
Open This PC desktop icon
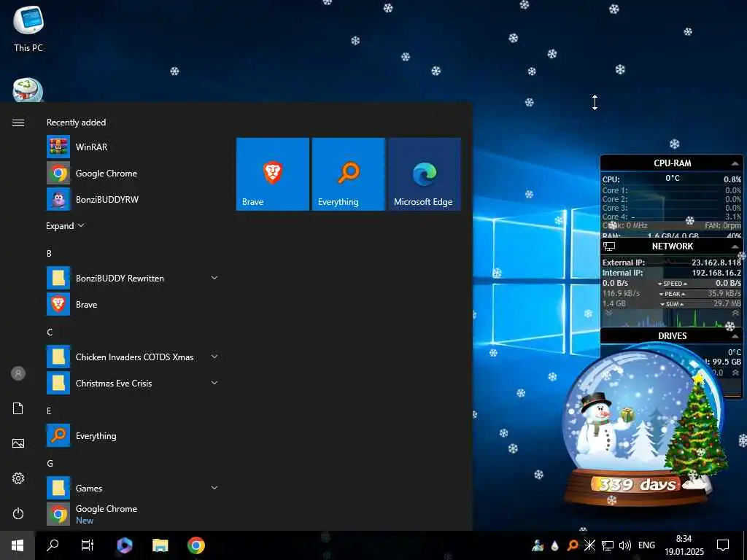[28, 28]
